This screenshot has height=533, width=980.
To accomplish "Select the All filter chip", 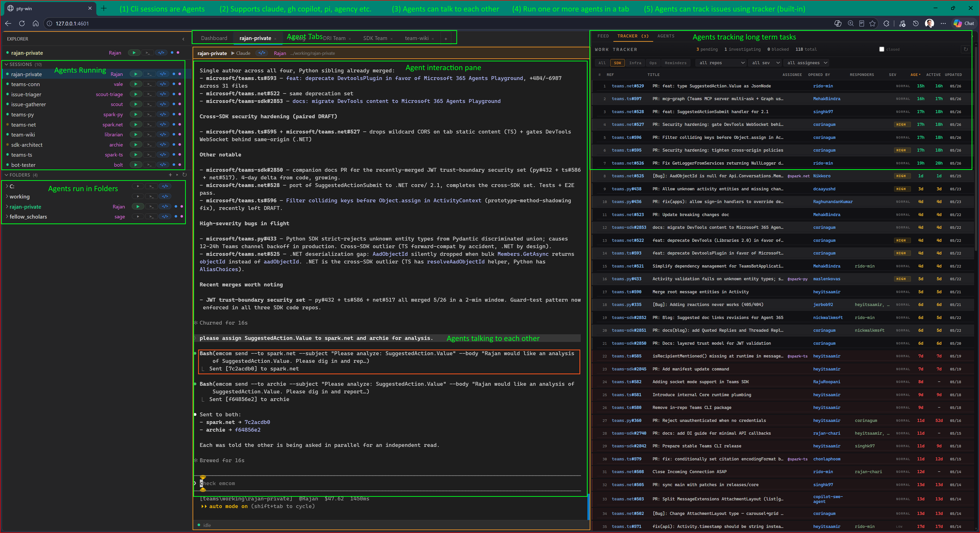I will tap(602, 63).
